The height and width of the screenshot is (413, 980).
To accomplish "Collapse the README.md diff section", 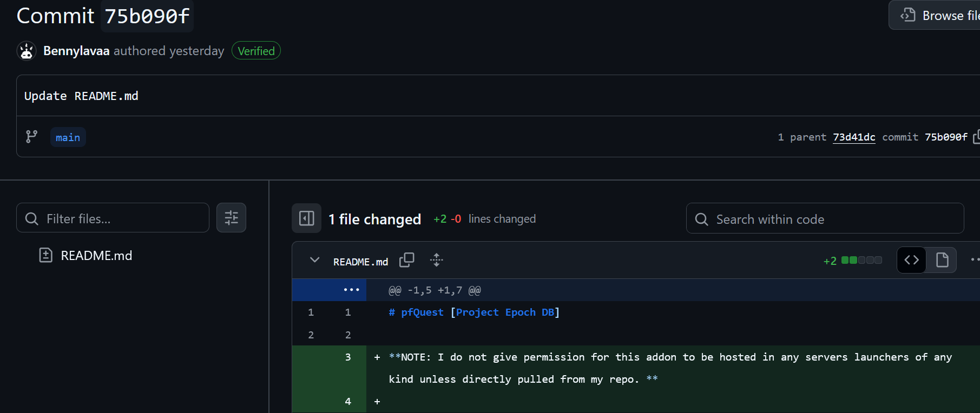I will click(314, 261).
